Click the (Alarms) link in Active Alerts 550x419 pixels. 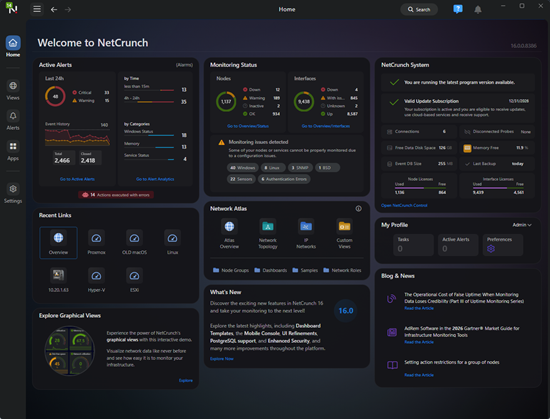[184, 65]
